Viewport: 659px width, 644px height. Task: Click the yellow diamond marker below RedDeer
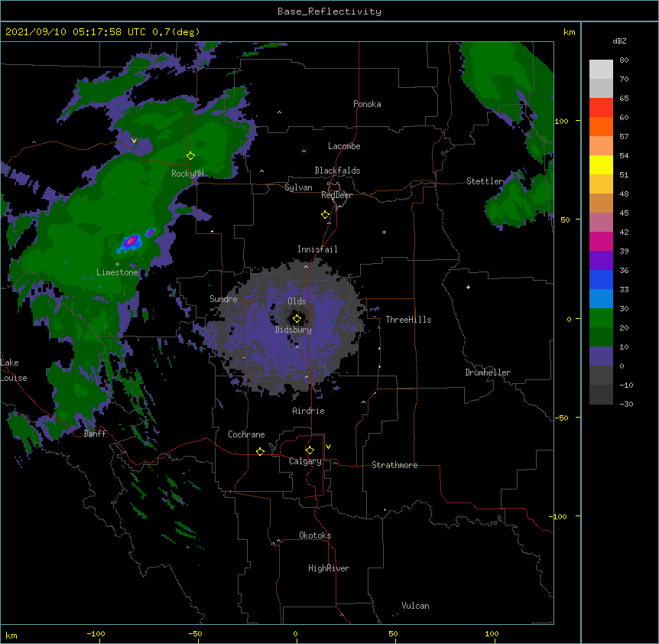(x=325, y=215)
